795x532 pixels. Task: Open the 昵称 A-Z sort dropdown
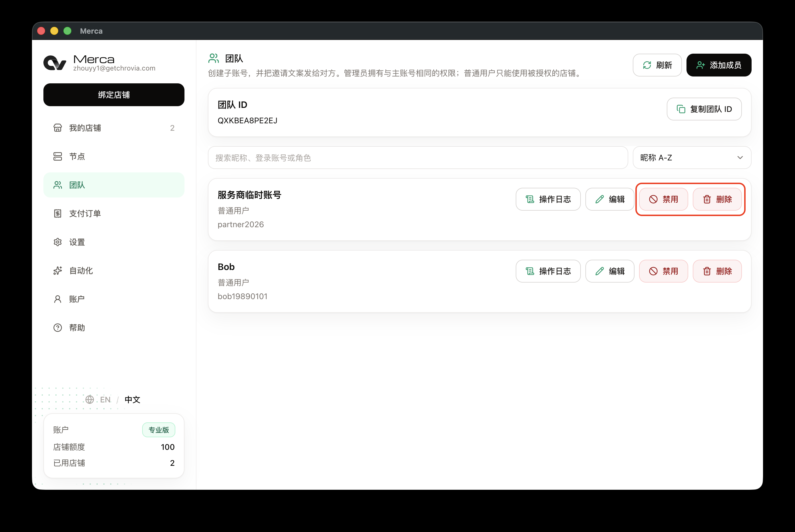tap(692, 158)
